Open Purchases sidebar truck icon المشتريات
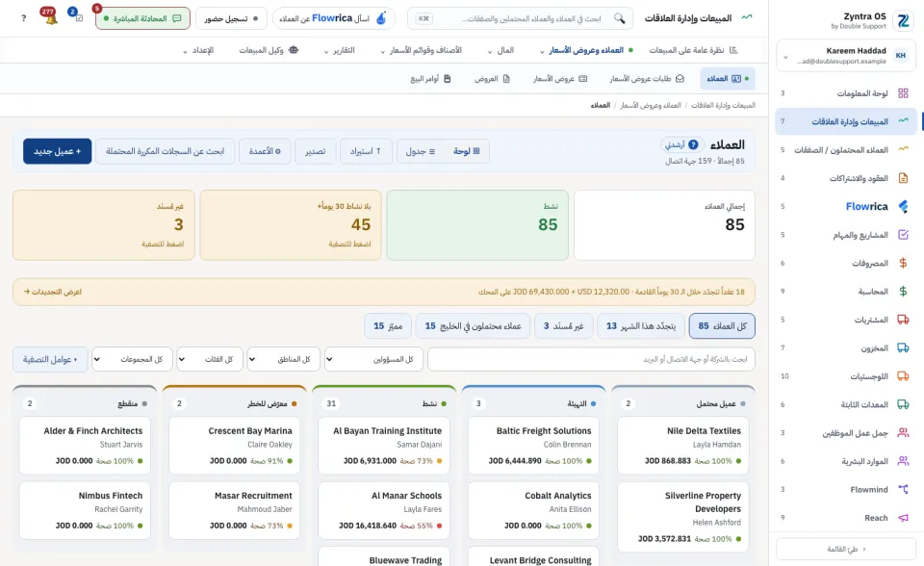The image size is (924, 566). coord(903,320)
